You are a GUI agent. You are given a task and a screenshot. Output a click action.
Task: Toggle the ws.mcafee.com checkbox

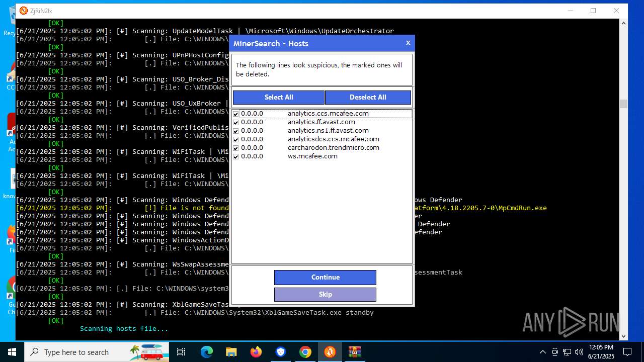pyautogui.click(x=236, y=156)
